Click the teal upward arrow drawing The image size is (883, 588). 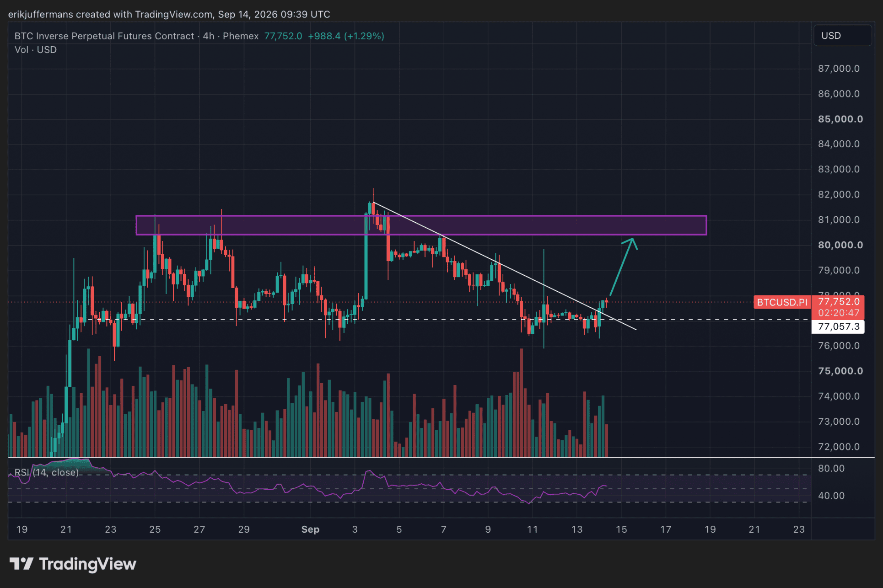(x=623, y=267)
